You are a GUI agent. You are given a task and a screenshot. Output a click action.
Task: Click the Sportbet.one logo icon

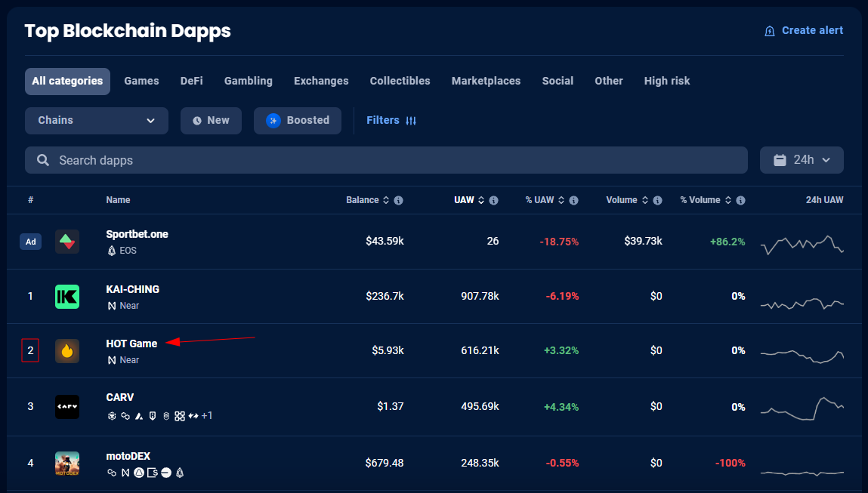point(67,242)
